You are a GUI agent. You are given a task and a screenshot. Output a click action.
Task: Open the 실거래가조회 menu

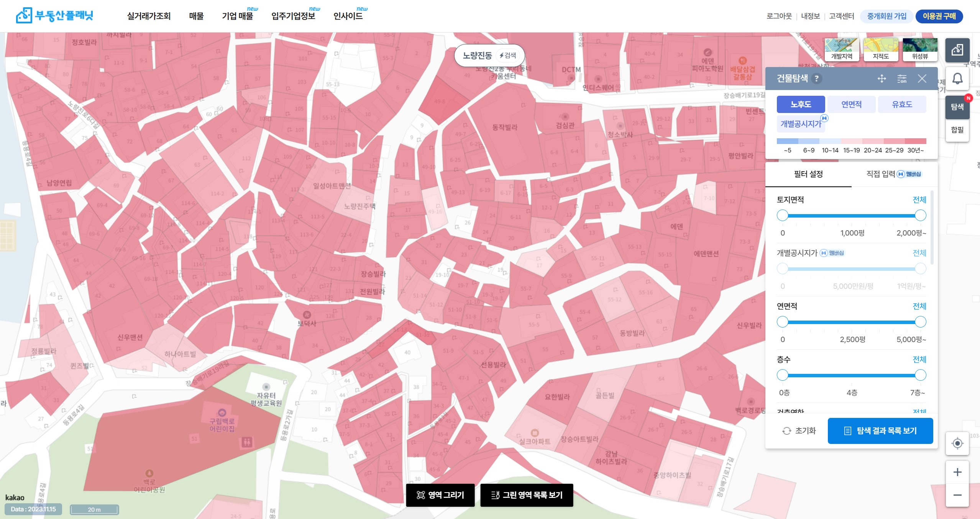pos(149,16)
